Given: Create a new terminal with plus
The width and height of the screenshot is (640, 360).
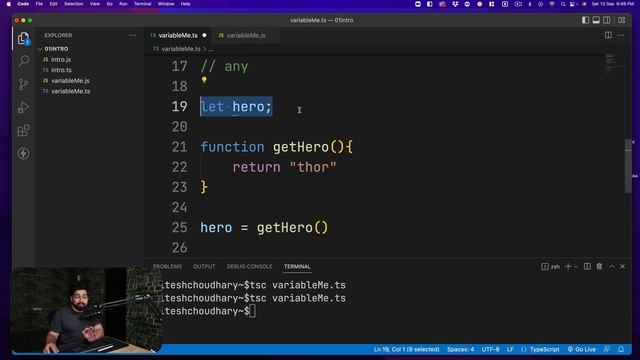Looking at the screenshot, I should (568, 267).
